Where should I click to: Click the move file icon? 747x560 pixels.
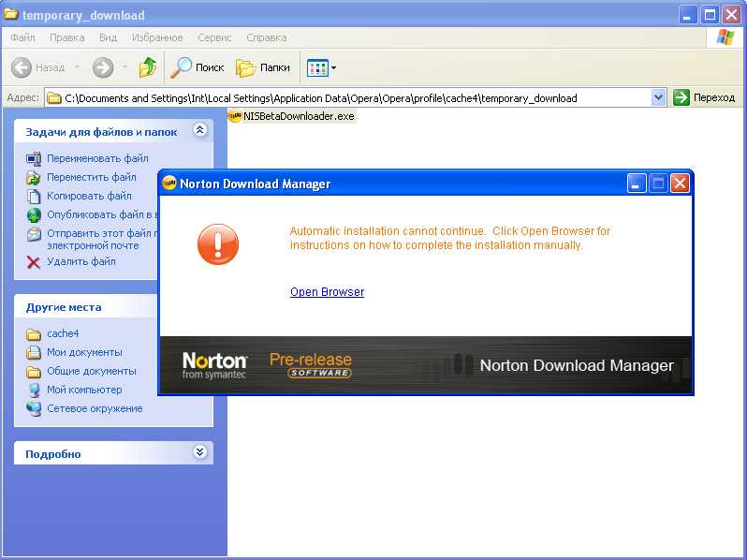pyautogui.click(x=34, y=178)
